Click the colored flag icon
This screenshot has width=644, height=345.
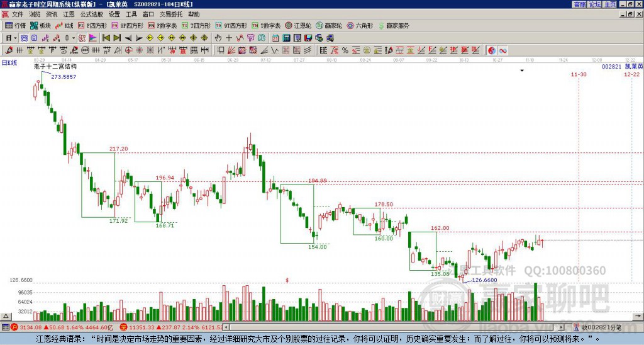tap(93, 38)
